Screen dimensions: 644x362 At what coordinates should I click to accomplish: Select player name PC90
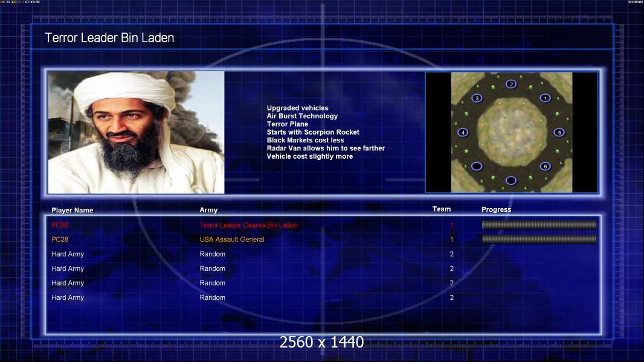click(x=60, y=225)
